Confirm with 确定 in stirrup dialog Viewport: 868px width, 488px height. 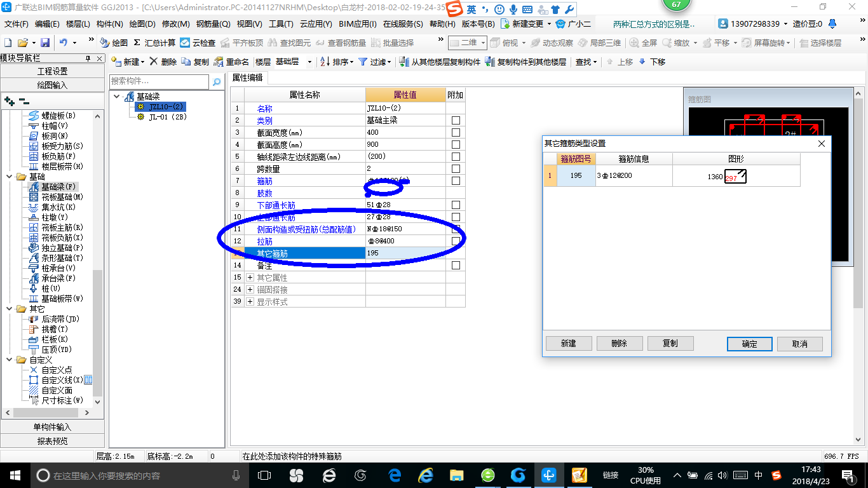[750, 344]
